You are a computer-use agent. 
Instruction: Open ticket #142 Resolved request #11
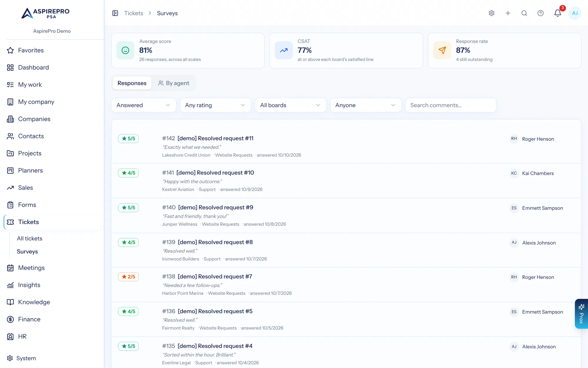coord(208,138)
